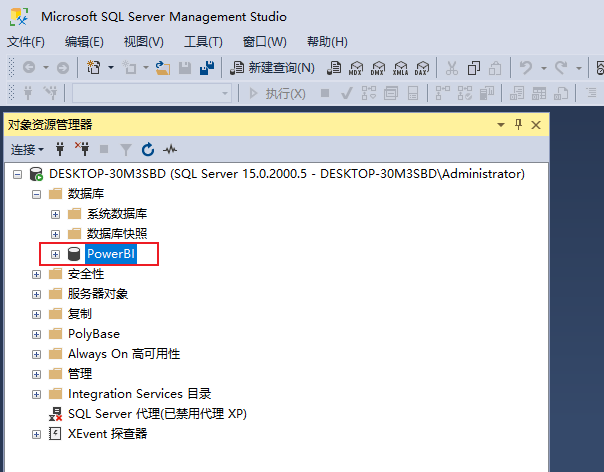The width and height of the screenshot is (604, 472).
Task: Expand the 管理 folder
Action: click(37, 375)
